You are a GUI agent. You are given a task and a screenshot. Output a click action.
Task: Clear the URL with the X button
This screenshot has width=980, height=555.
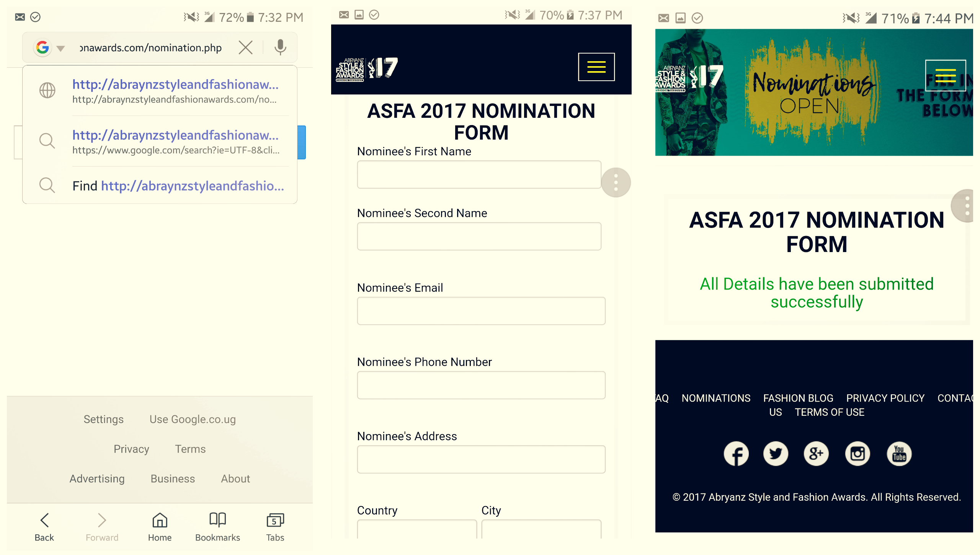pyautogui.click(x=245, y=47)
